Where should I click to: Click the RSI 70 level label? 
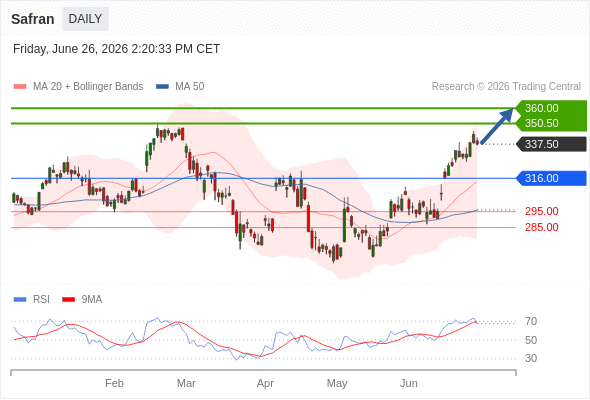click(x=531, y=321)
